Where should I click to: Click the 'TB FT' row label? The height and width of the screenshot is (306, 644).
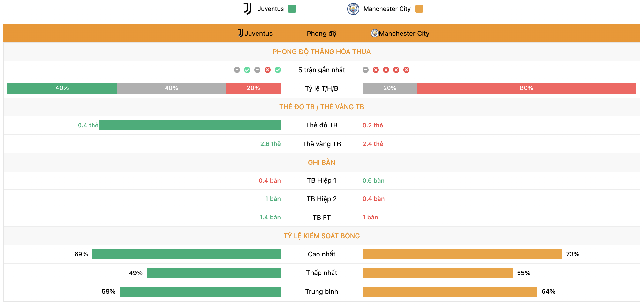tap(322, 218)
